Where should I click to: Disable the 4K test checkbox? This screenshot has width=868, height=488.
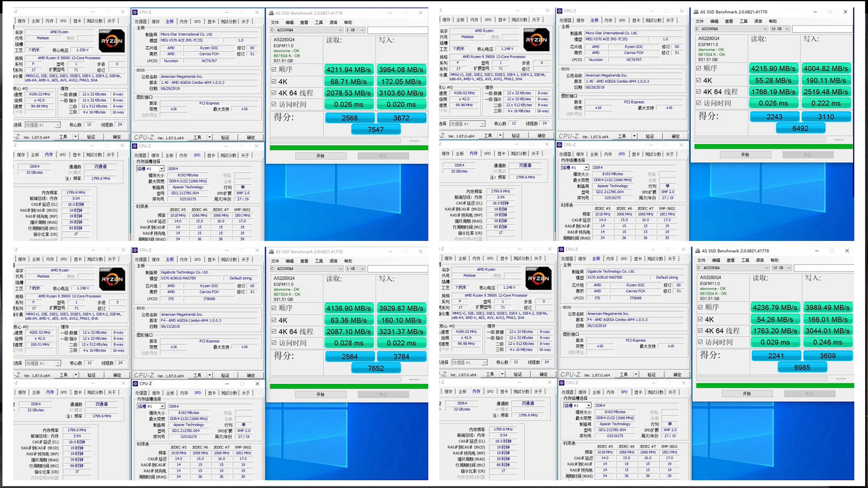[x=273, y=81]
